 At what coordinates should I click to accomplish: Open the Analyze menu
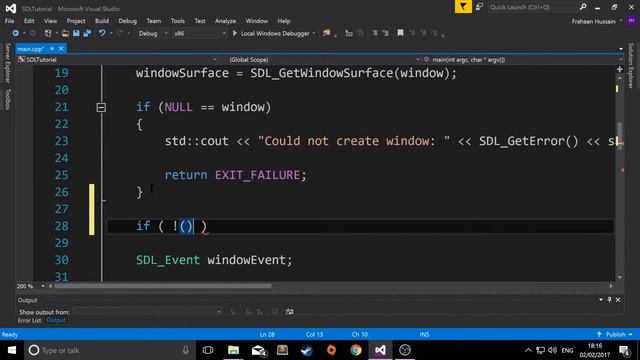[225, 21]
